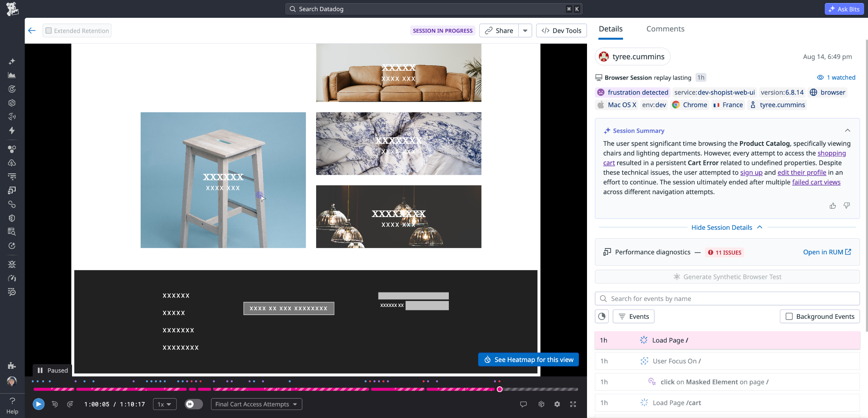
Task: Click See Heatmap for this view
Action: coord(529,359)
